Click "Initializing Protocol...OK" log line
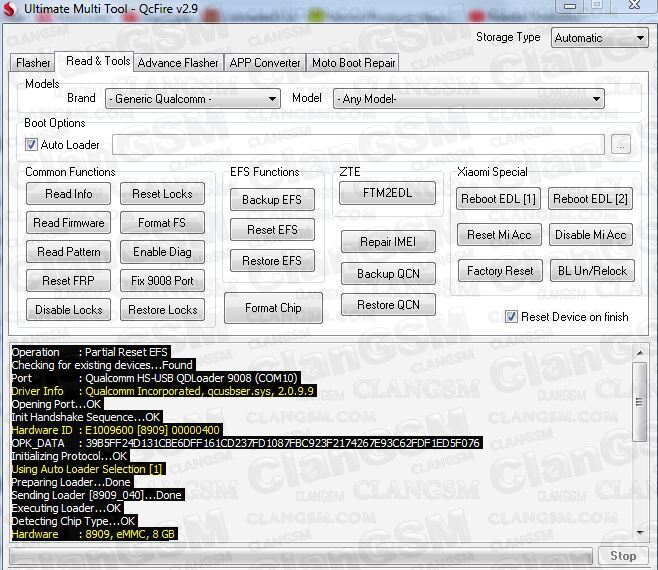 point(70,456)
